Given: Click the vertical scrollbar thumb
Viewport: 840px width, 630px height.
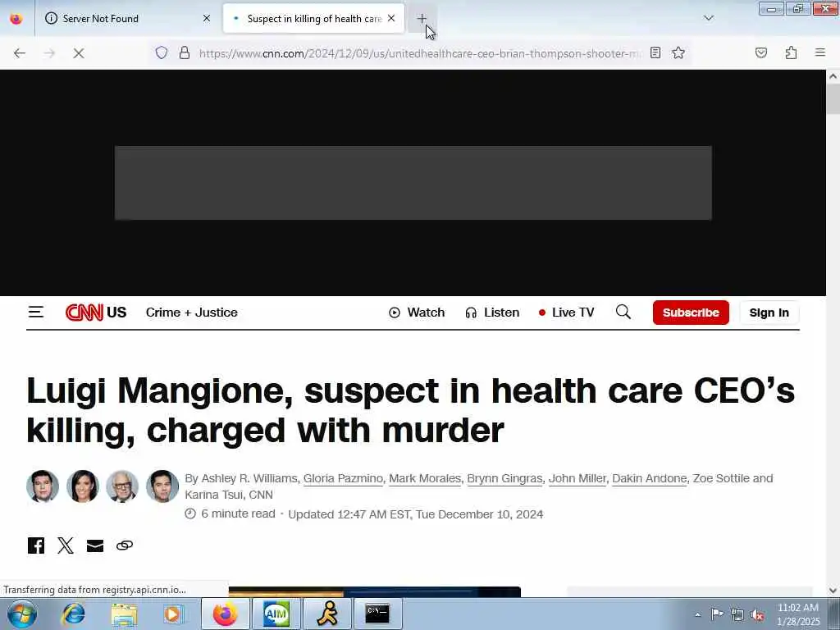Looking at the screenshot, I should (833, 98).
